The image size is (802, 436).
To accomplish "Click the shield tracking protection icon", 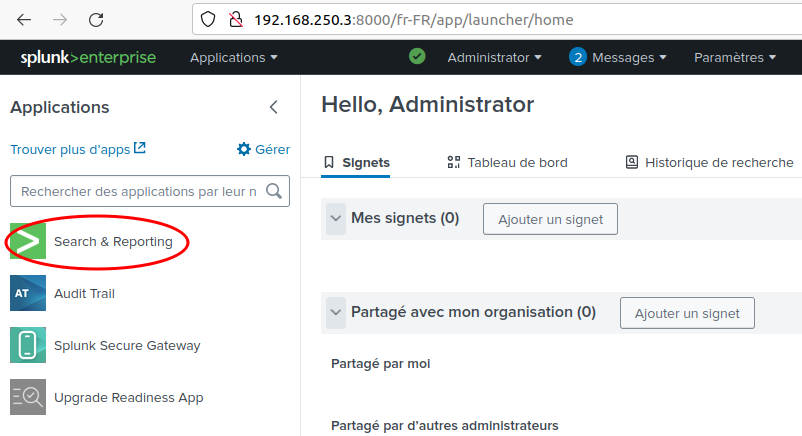I will 208,20.
